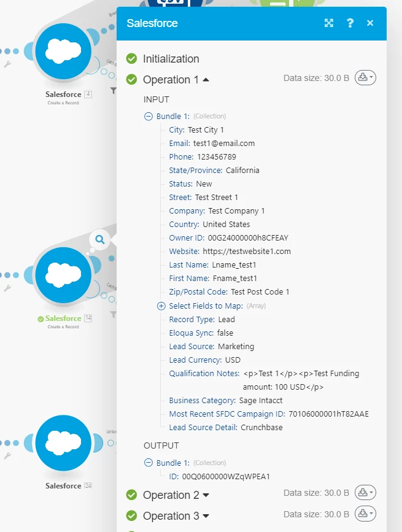
Task: Click the Eloqua Sync false row
Action: (x=201, y=333)
